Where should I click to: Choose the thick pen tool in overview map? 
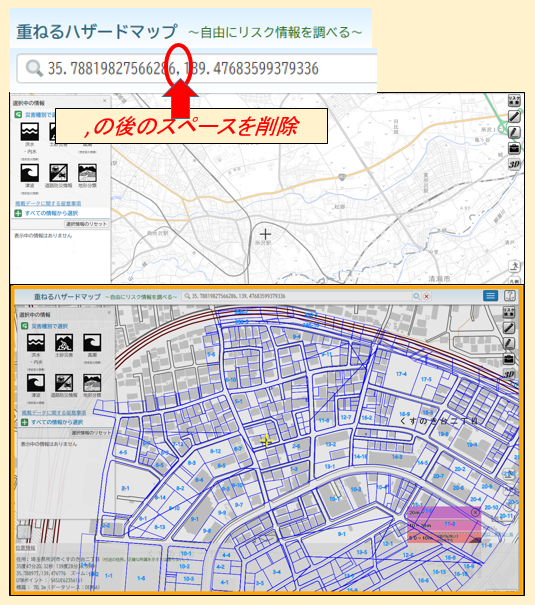514,117
